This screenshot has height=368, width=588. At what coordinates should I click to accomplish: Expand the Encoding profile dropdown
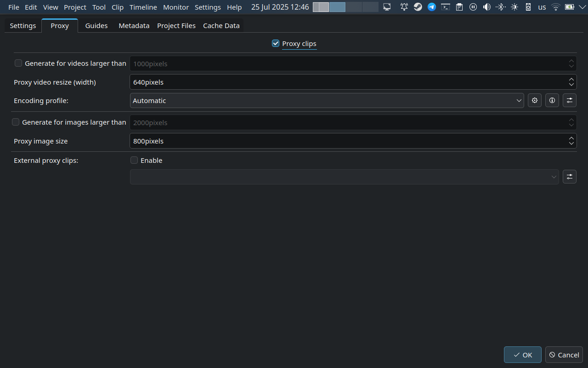(x=327, y=101)
